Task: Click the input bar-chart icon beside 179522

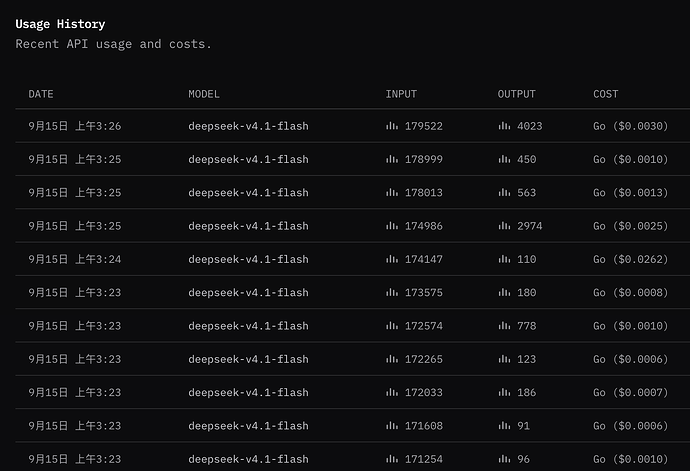Action: [x=392, y=126]
